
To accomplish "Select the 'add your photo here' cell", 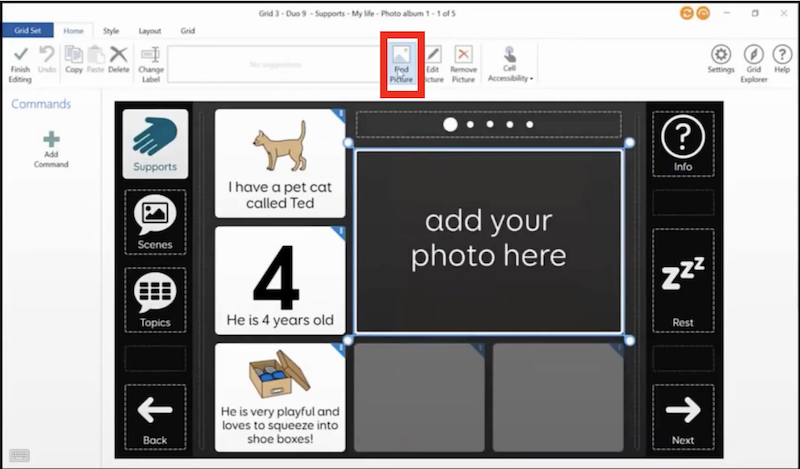I will 488,240.
